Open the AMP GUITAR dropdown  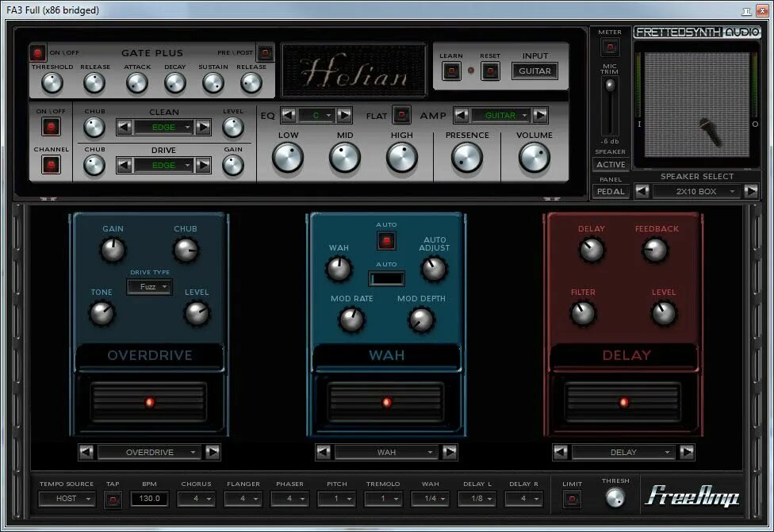click(x=500, y=115)
